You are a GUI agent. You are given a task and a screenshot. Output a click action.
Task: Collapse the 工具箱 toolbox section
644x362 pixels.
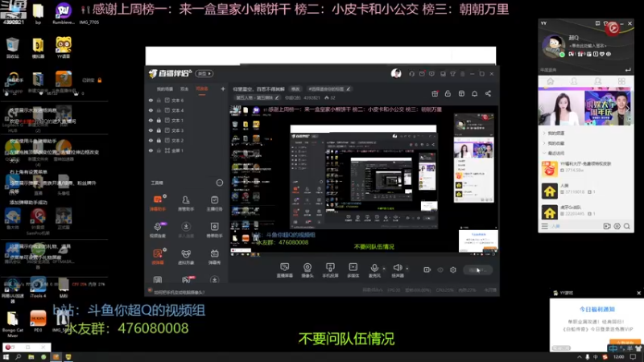pyautogui.click(x=219, y=183)
